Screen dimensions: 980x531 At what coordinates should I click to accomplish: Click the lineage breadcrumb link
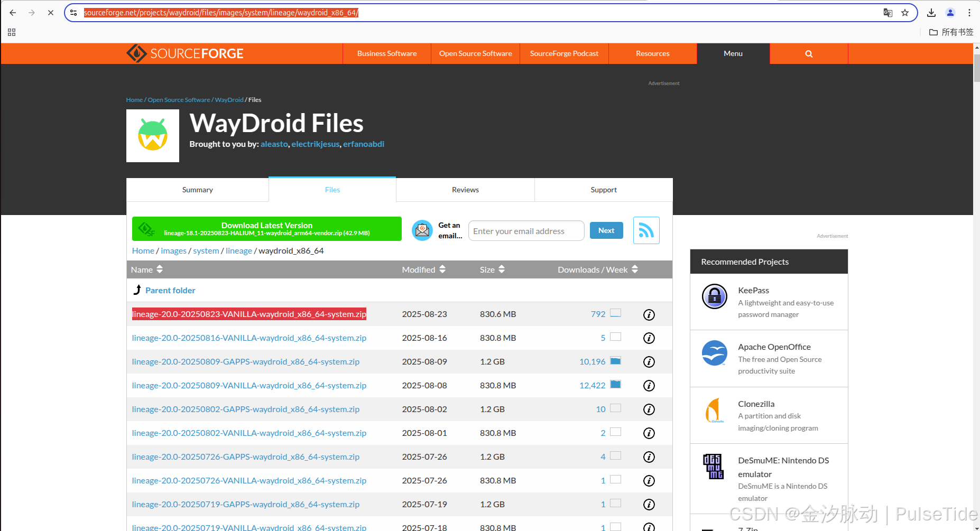pyautogui.click(x=239, y=251)
